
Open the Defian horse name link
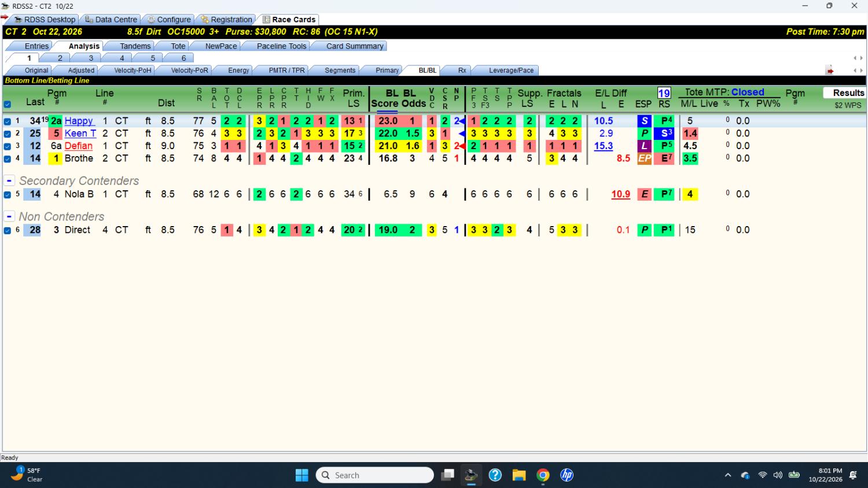(79, 146)
